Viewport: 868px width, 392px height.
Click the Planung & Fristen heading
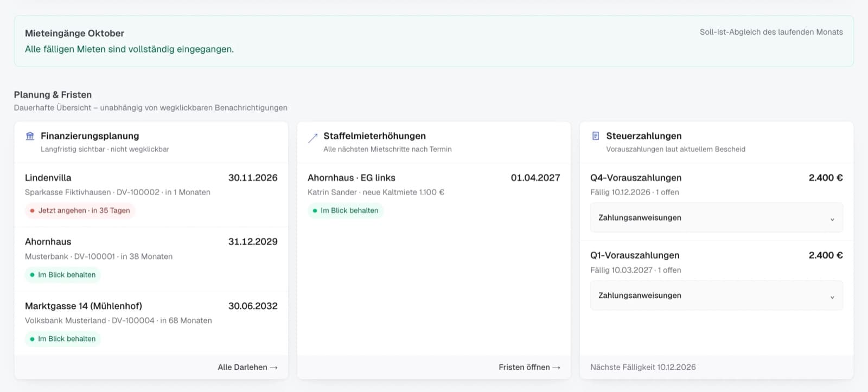[x=53, y=95]
